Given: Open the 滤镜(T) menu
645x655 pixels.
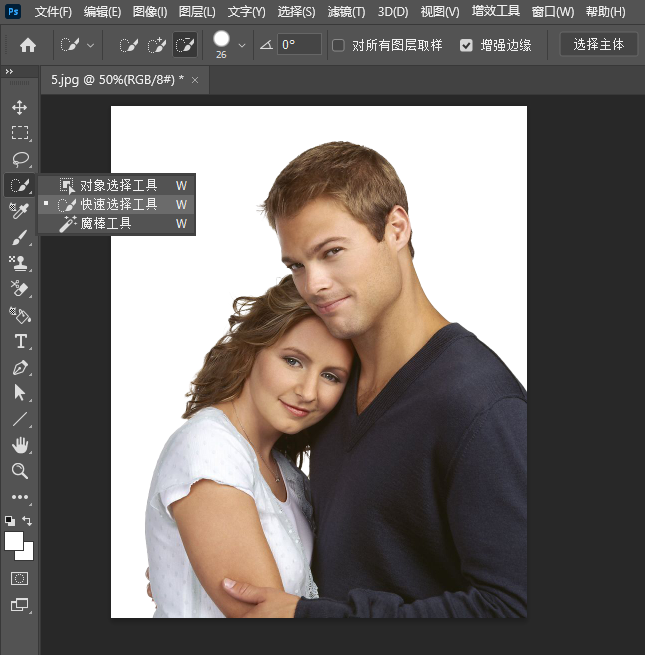Looking at the screenshot, I should pyautogui.click(x=348, y=12).
